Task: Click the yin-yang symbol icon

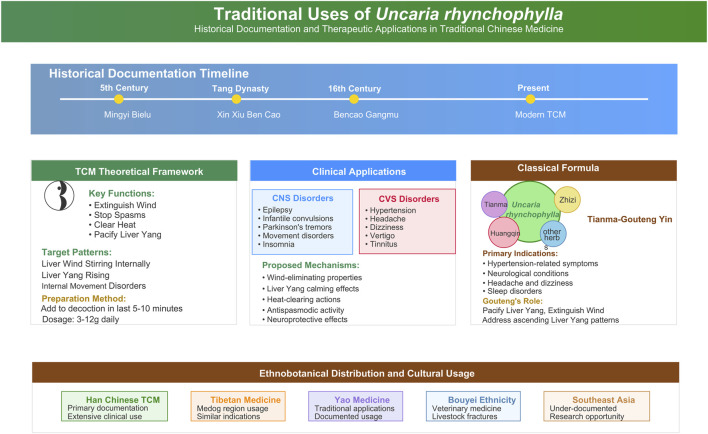Action: (59, 196)
